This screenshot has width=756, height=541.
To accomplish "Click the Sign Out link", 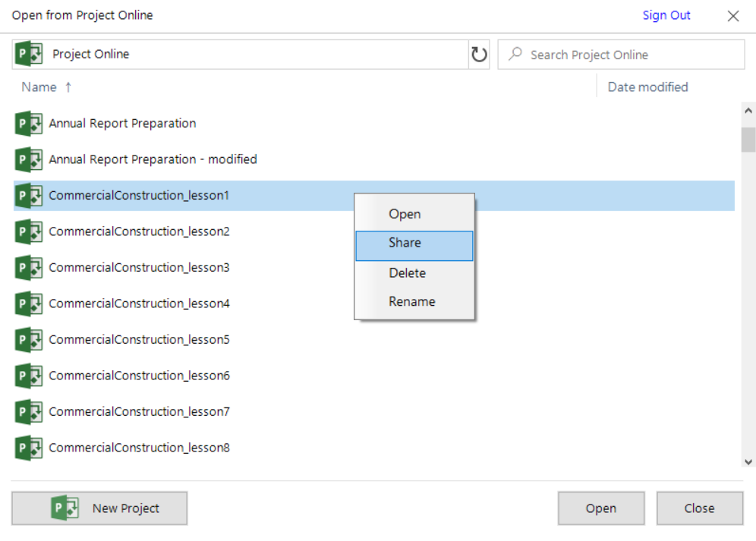I will [666, 15].
